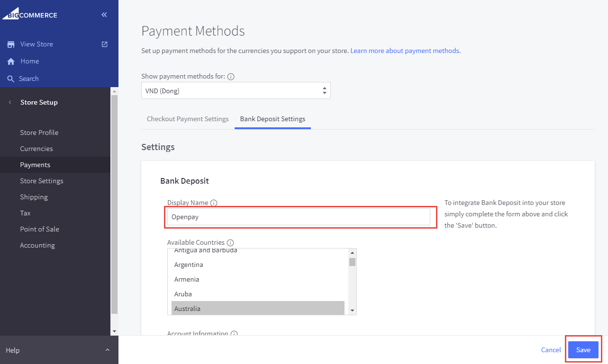608x364 pixels.
Task: Click info icon next to Display Name
Action: click(x=214, y=203)
